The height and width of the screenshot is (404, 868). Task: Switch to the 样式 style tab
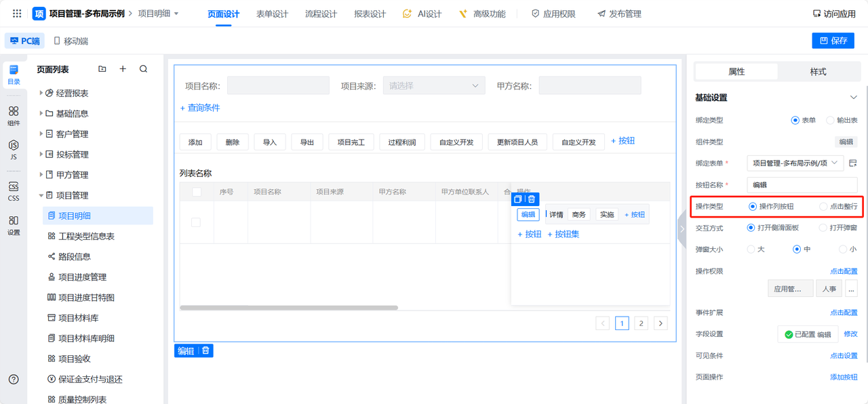(818, 71)
